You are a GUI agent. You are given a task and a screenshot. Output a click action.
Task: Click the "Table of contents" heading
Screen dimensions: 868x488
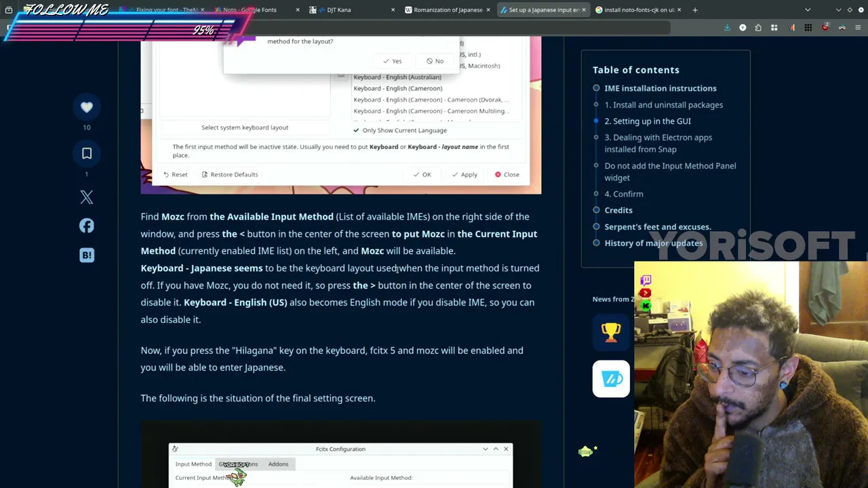636,70
